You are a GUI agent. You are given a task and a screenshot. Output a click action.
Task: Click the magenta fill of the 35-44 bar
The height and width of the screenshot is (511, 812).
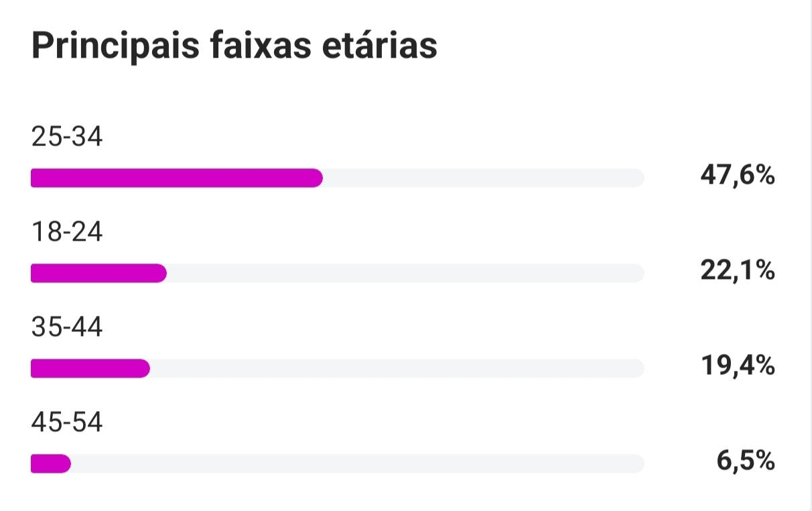pyautogui.click(x=90, y=368)
